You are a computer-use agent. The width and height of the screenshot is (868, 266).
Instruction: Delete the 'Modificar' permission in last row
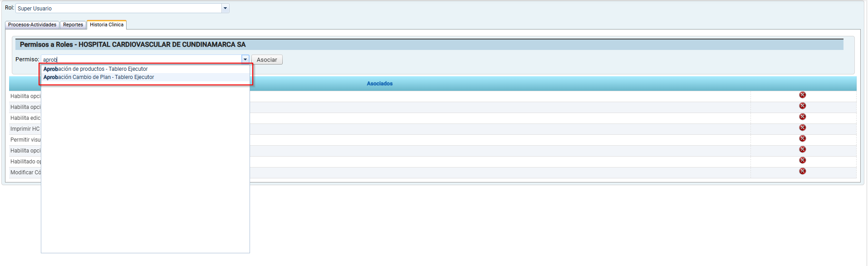click(802, 171)
